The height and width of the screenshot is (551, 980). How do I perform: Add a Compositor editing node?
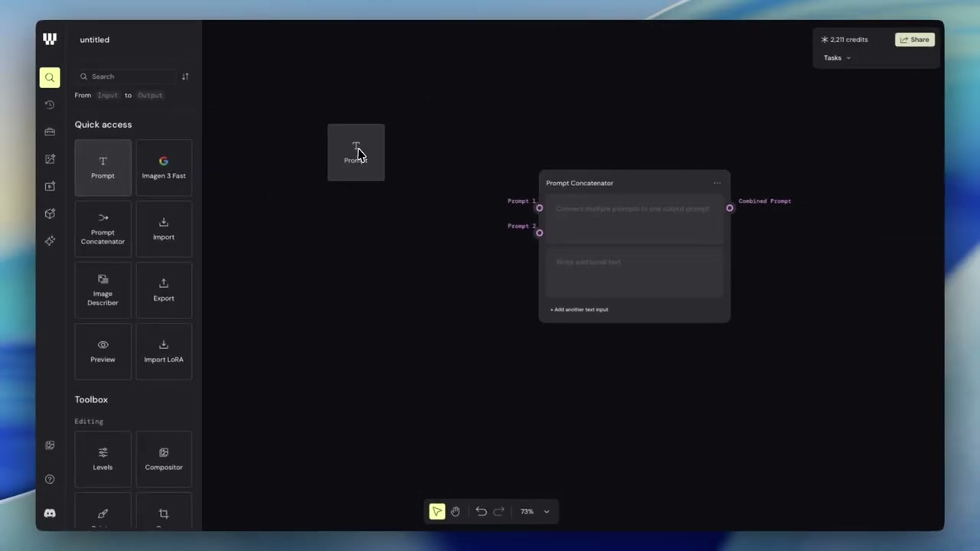(x=164, y=459)
